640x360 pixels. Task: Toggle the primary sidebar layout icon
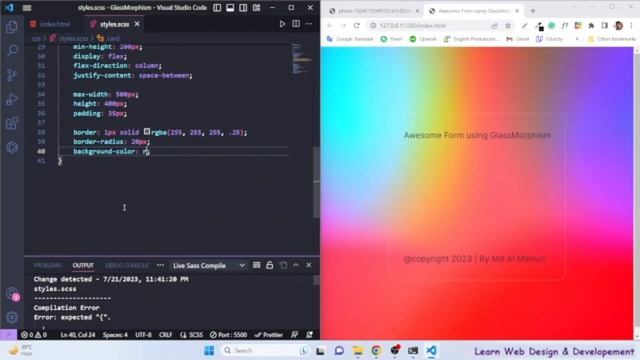(x=217, y=8)
